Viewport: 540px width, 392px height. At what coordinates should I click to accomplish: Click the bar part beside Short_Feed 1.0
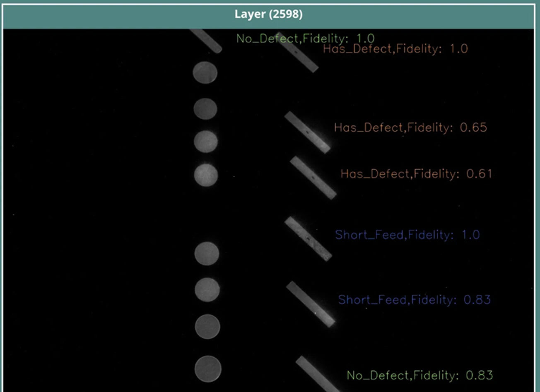point(308,239)
